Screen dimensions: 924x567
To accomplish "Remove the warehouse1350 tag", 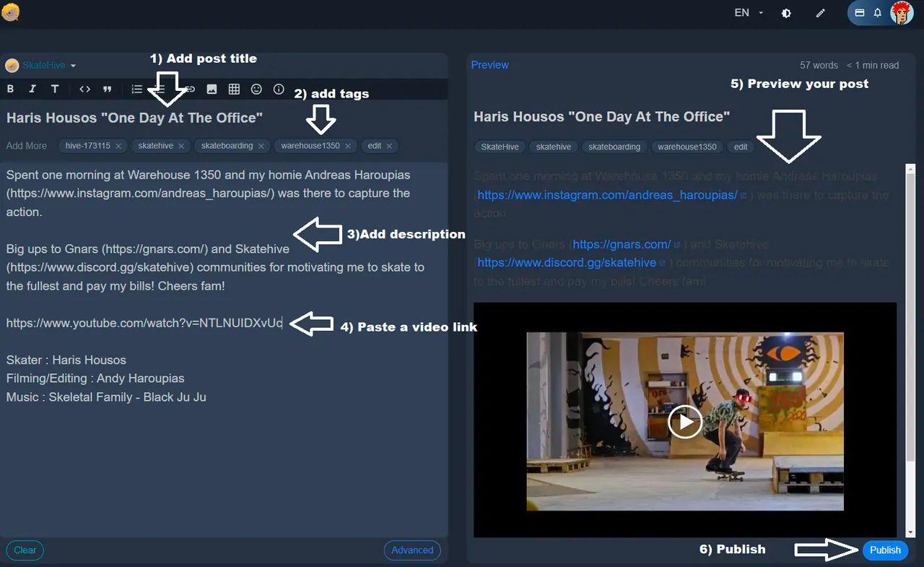I will pos(348,146).
